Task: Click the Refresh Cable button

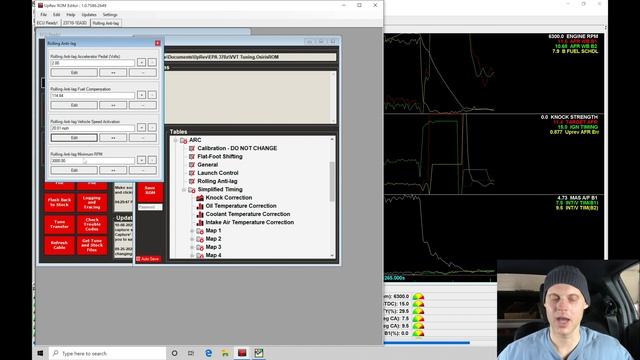Action: 60,245
